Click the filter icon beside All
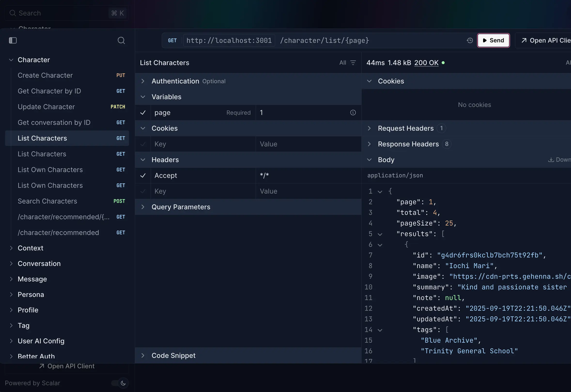Screen dimensions: 571x392 click(x=353, y=63)
